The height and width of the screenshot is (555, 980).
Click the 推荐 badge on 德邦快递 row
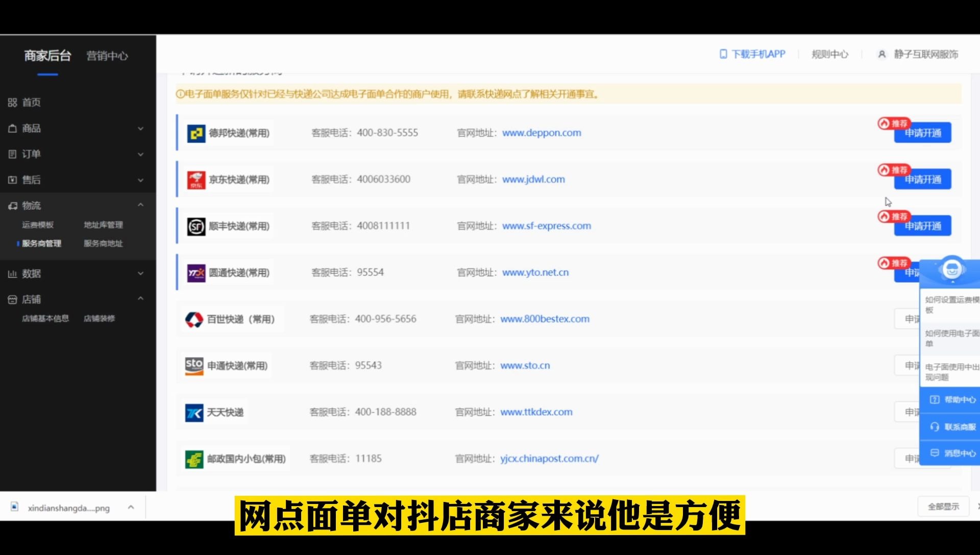tap(894, 123)
